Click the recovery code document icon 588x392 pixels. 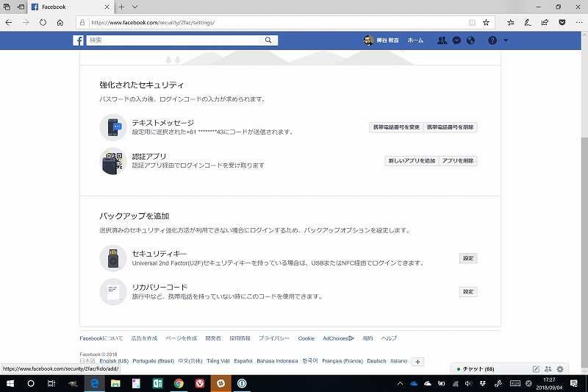tap(113, 292)
